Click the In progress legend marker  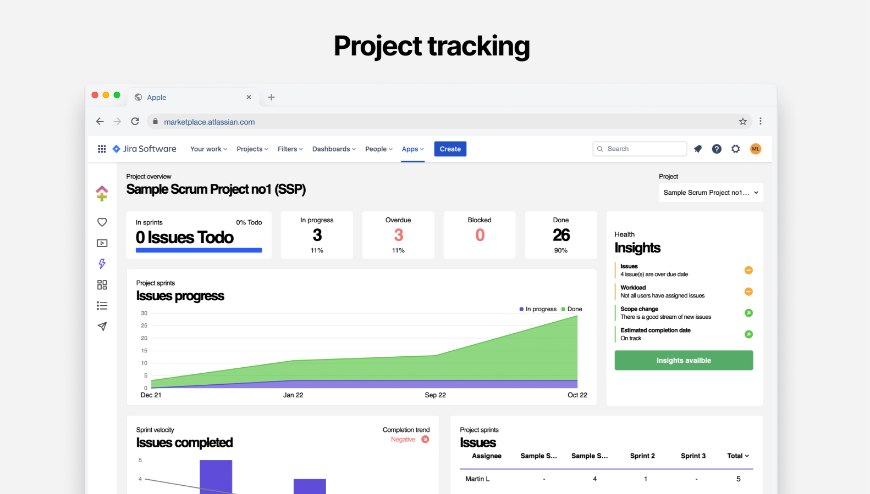522,309
